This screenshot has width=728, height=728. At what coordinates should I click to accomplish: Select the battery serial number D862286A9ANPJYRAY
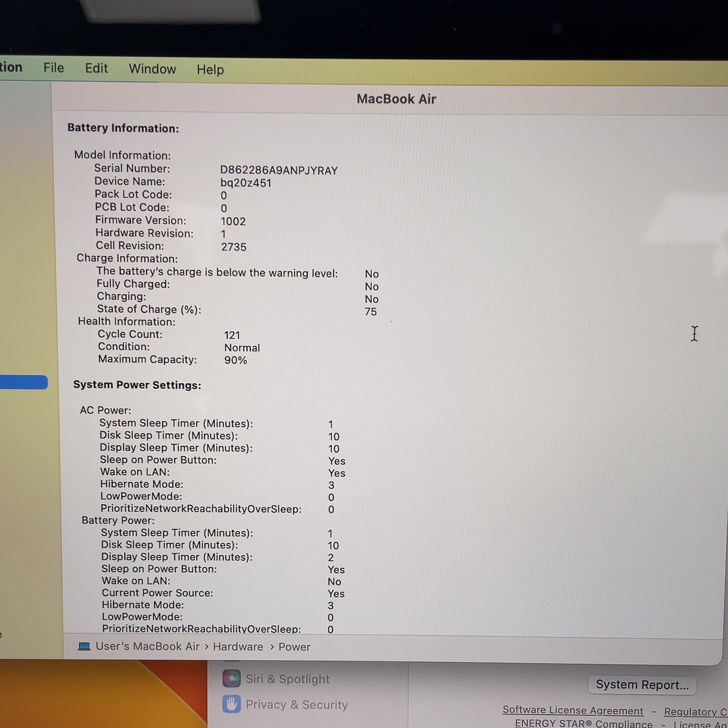[279, 170]
